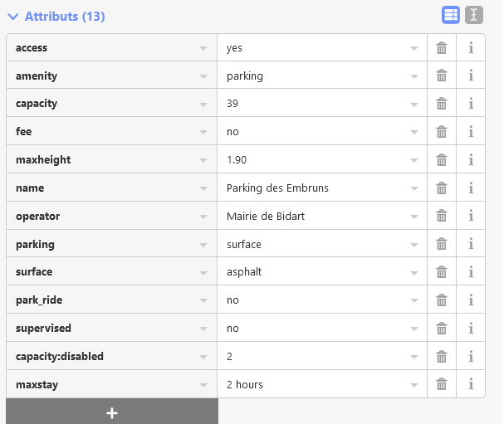Add a new attribute row

tap(112, 412)
